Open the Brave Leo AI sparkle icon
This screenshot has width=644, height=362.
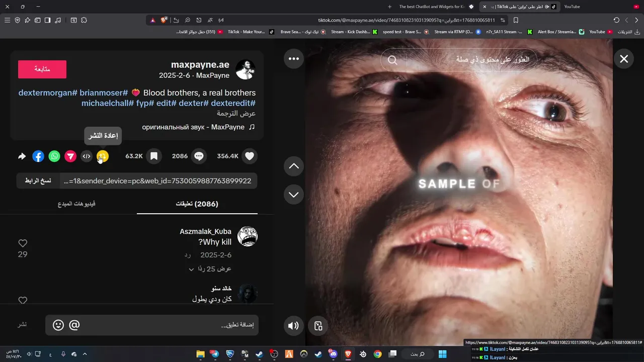27,20
